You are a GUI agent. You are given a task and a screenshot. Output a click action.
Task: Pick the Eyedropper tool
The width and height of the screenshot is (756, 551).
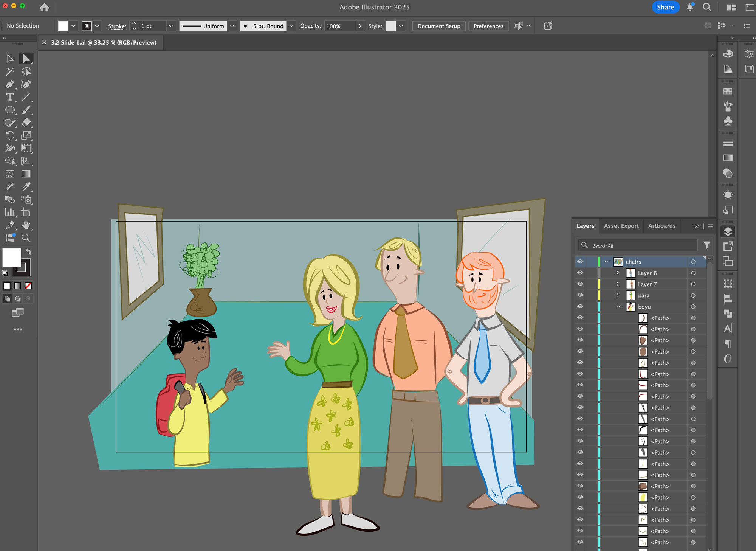click(26, 186)
